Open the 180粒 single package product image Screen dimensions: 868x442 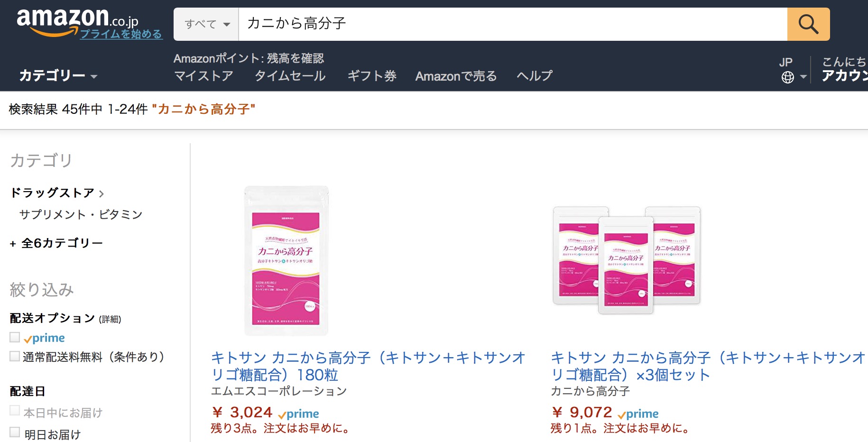[286, 261]
